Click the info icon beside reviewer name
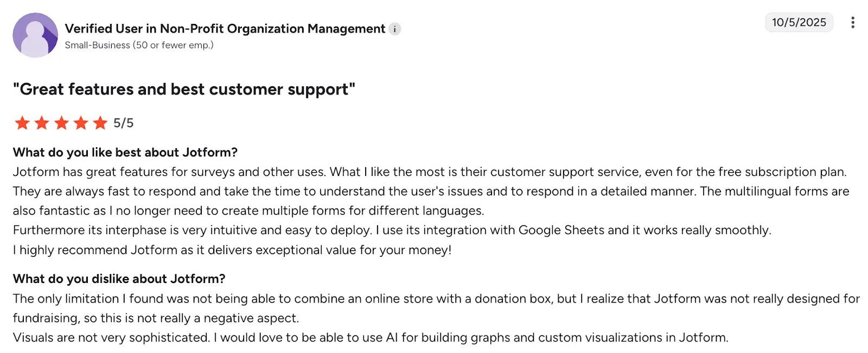Viewport: 868px width, 353px height. (x=395, y=29)
